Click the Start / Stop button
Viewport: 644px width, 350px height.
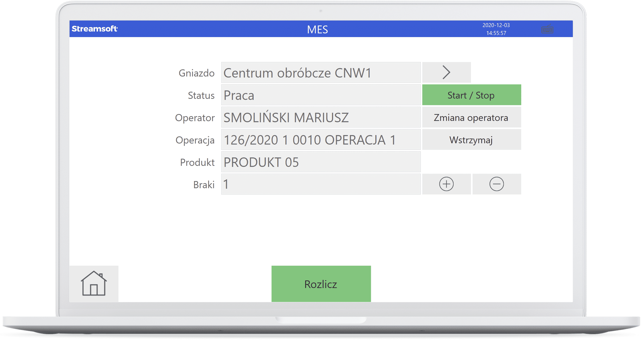(472, 95)
